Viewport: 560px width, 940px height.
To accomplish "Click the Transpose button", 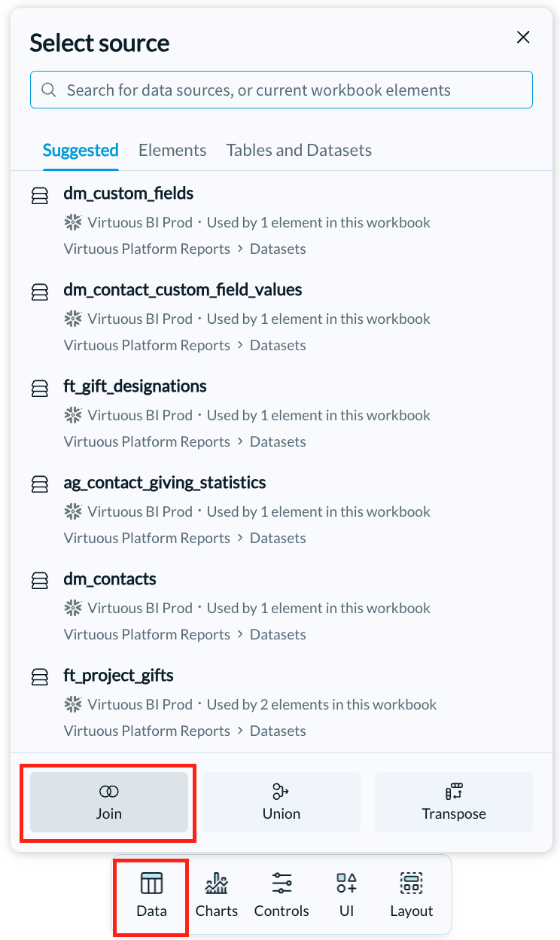I will (x=454, y=802).
